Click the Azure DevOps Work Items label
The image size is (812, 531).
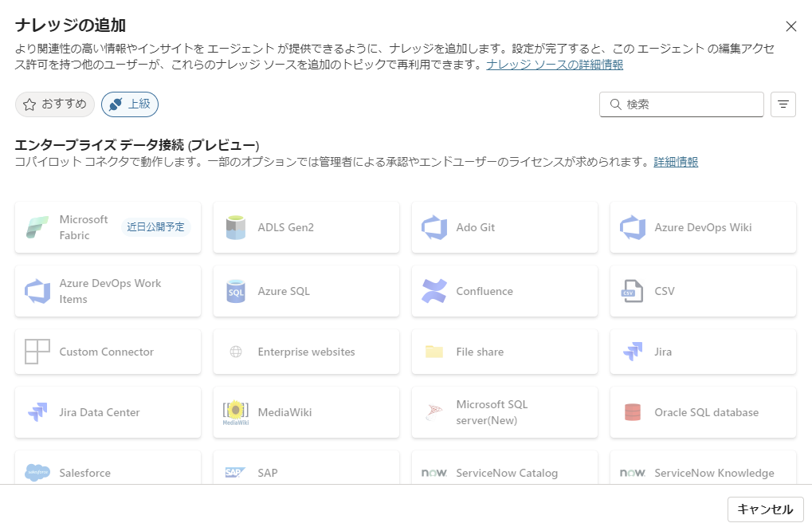click(110, 291)
